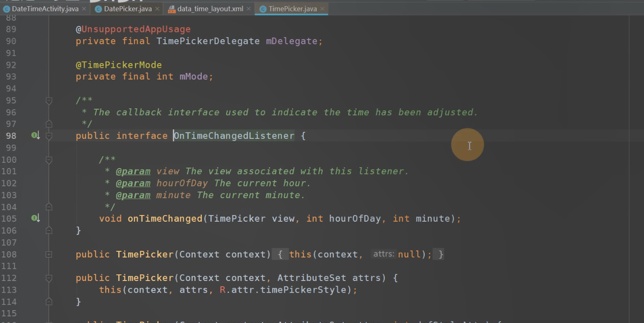644x323 pixels.
Task: Collapse the Javadoc comment starting at line 95
Action: (x=49, y=100)
